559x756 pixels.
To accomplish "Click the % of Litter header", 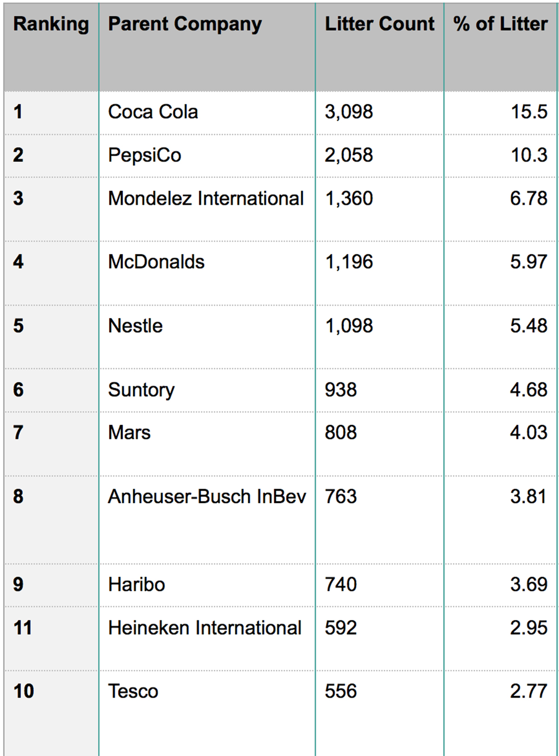I will [x=500, y=24].
